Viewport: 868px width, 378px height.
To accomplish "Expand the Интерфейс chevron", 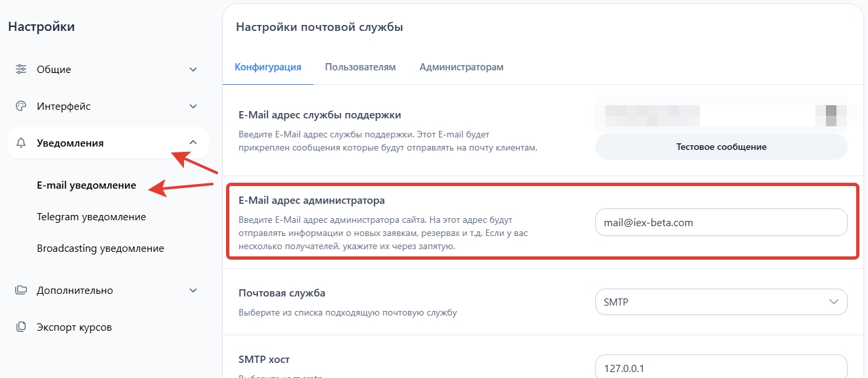I will point(193,106).
